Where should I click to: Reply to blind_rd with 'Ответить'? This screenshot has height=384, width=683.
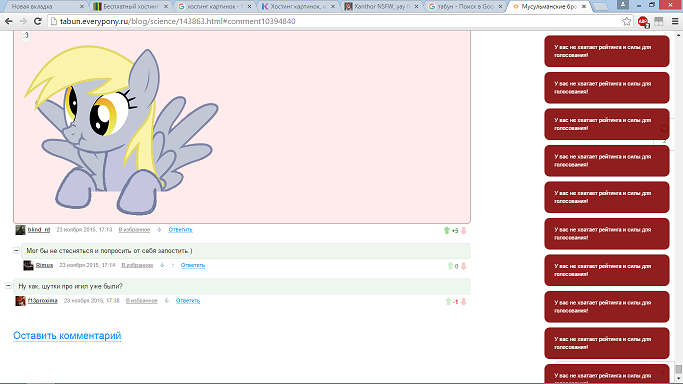tap(180, 230)
